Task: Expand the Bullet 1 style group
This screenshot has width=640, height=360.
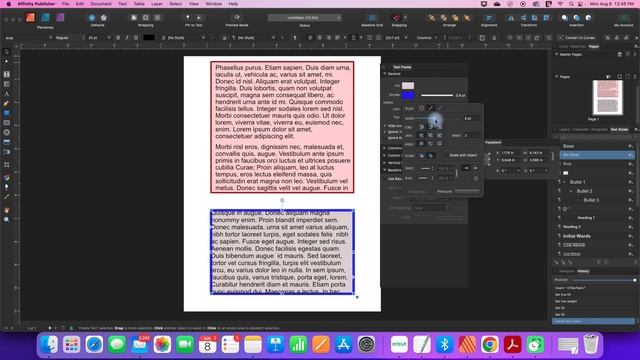Action: (565, 182)
